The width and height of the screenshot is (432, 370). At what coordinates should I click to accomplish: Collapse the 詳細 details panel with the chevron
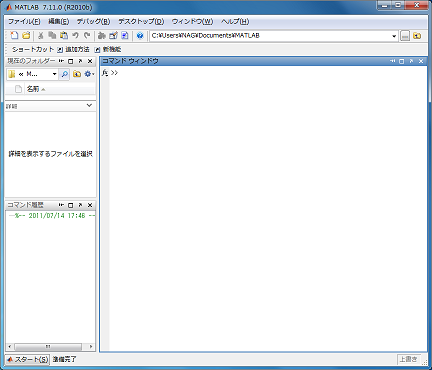(89, 105)
